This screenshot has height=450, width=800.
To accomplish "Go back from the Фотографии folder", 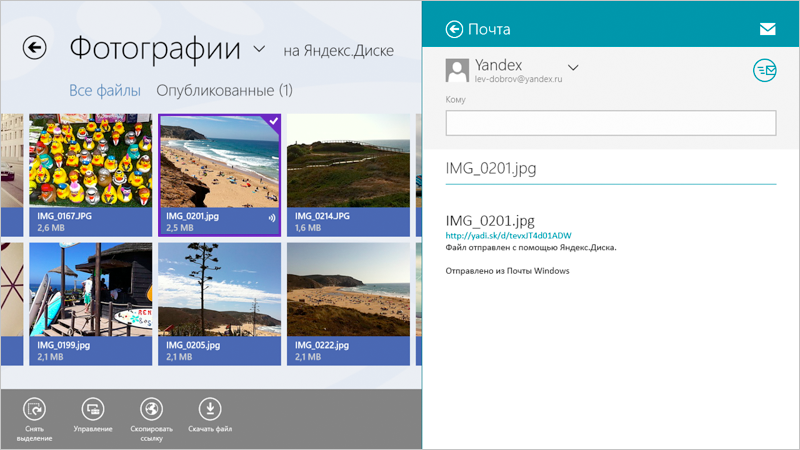I will [34, 48].
